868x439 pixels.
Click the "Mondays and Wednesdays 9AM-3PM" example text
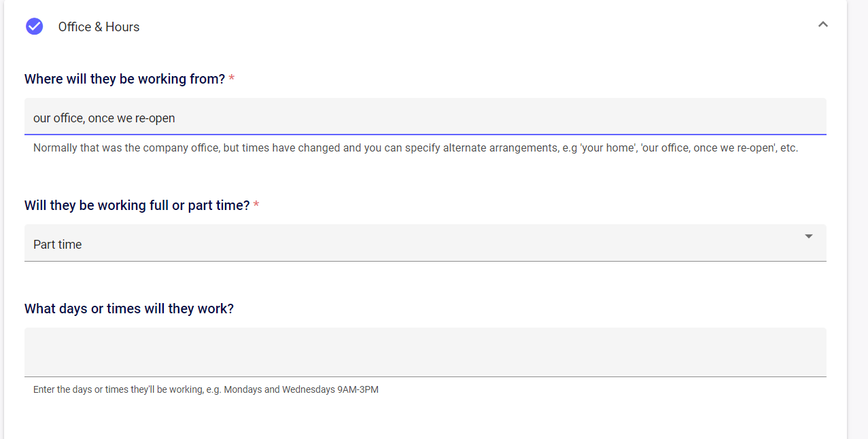300,390
